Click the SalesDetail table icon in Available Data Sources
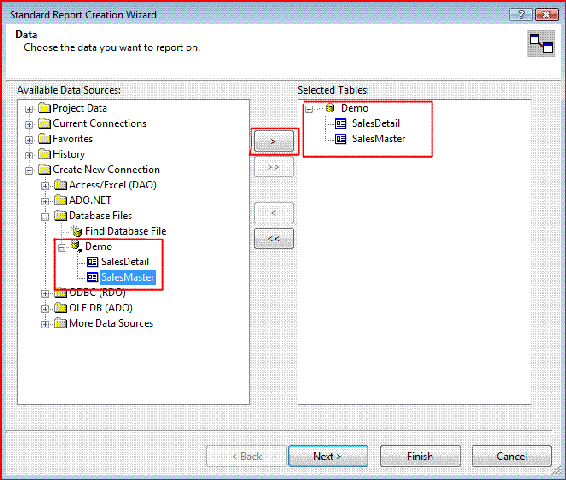Image resolution: width=566 pixels, height=480 pixels. click(x=93, y=262)
